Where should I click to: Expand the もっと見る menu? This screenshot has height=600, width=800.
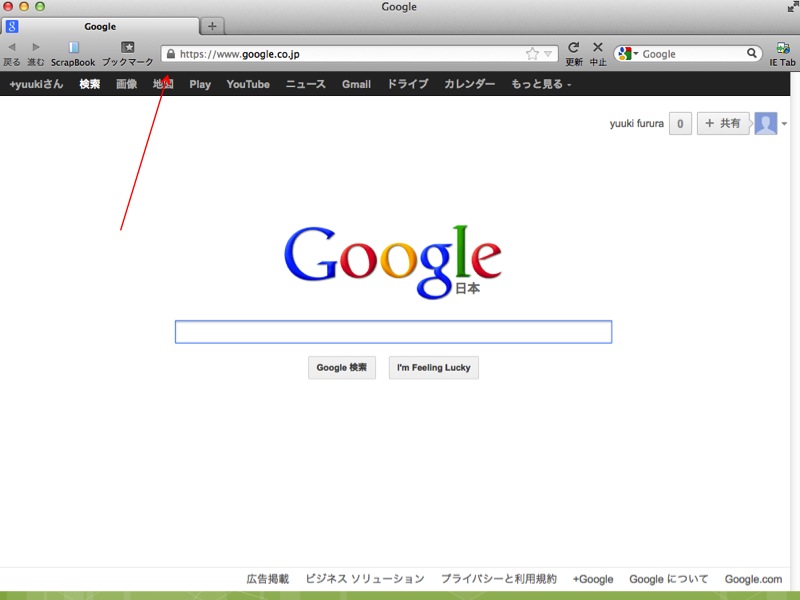pos(541,84)
